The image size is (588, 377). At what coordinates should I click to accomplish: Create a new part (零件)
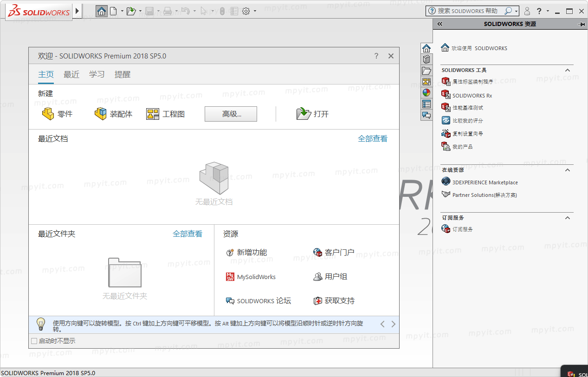57,114
